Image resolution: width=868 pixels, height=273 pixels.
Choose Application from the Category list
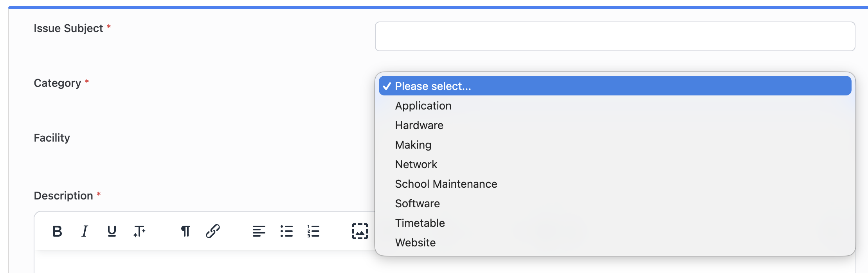(423, 106)
